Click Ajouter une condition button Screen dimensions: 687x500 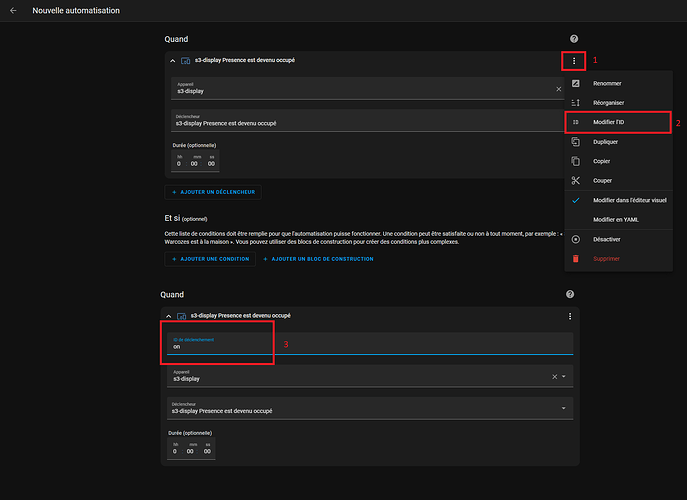point(209,259)
